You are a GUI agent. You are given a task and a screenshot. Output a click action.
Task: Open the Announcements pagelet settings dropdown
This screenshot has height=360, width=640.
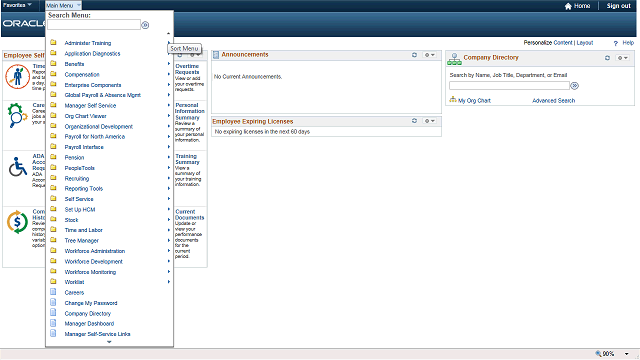pyautogui.click(x=429, y=55)
